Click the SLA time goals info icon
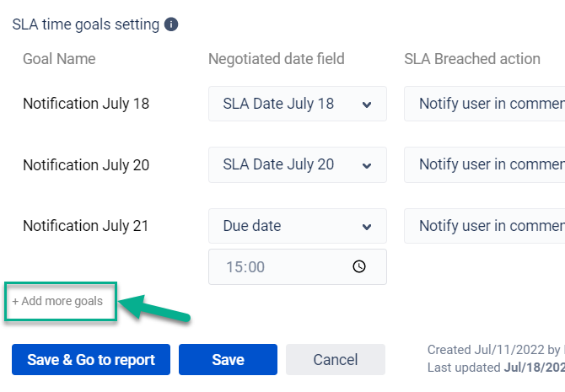 coord(171,24)
